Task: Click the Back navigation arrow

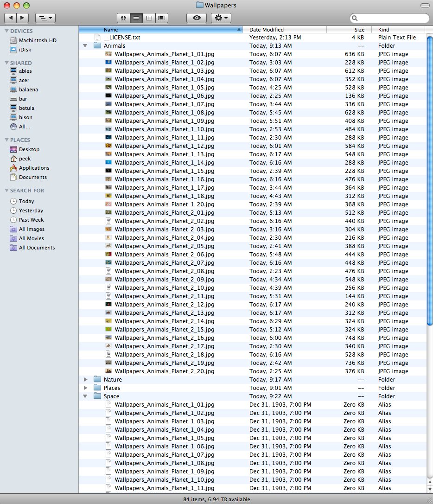Action: (11, 18)
